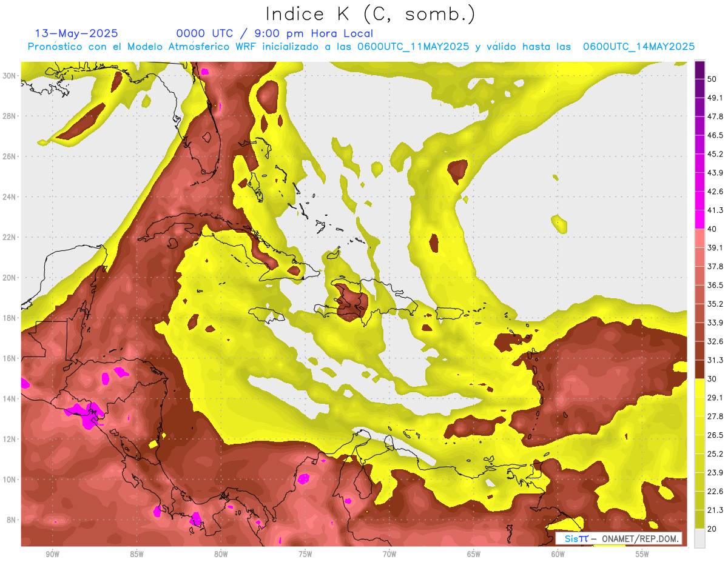Click the olive swatch between 20 and 21.3

tap(700, 519)
